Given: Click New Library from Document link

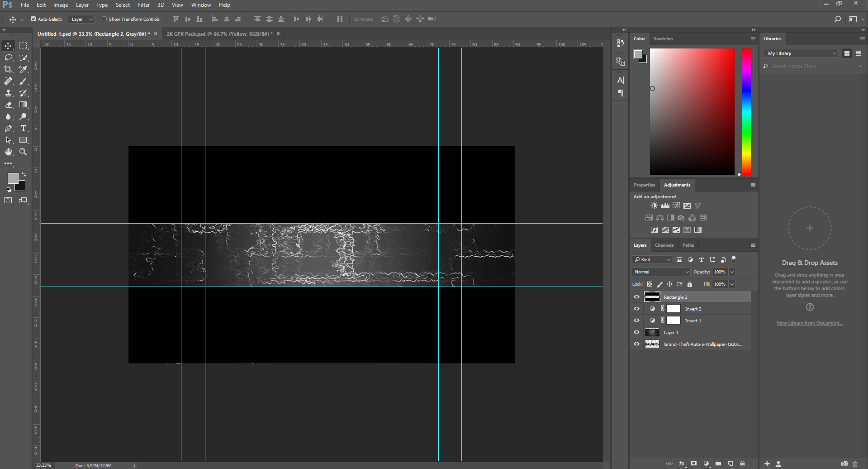Looking at the screenshot, I should (809, 323).
